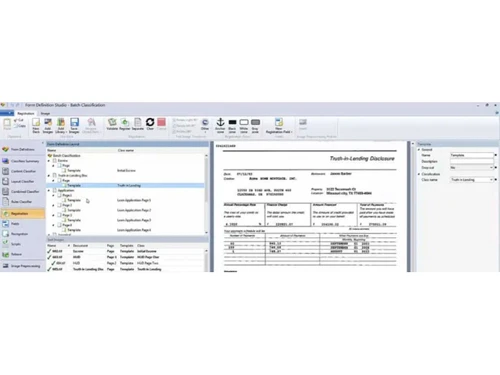Image resolution: width=500 pixels, height=375 pixels.
Task: Select the test image row classed HUD Page Two
Action: point(126,263)
